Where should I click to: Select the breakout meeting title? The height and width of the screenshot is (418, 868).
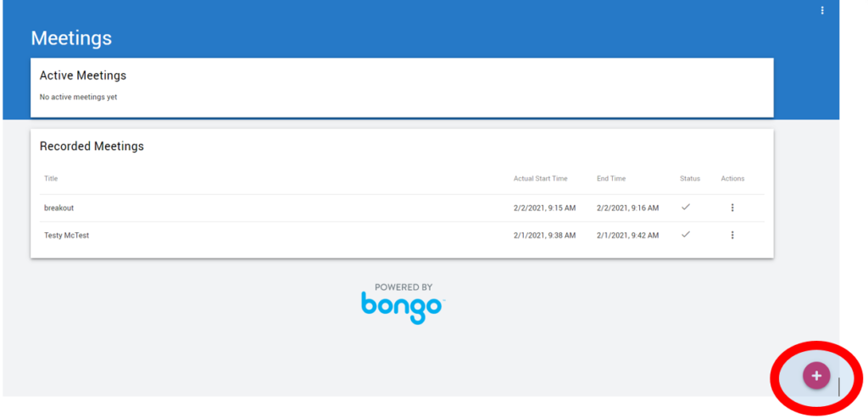tap(58, 208)
